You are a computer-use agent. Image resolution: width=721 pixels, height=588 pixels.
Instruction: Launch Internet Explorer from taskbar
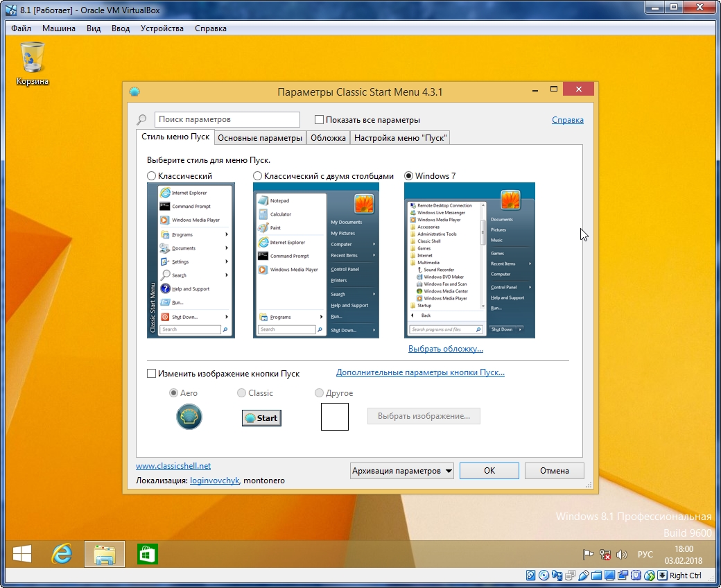(x=62, y=553)
